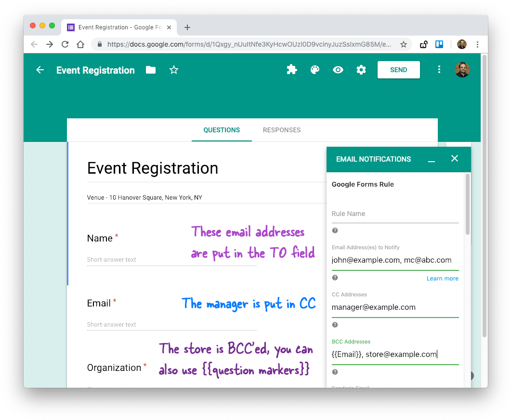Close the Email Notifications panel
511x420 pixels.
point(454,159)
